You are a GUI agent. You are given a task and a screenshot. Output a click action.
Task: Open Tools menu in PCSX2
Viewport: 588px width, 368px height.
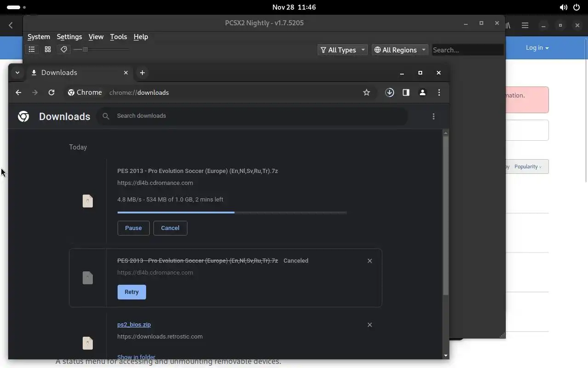pos(119,37)
